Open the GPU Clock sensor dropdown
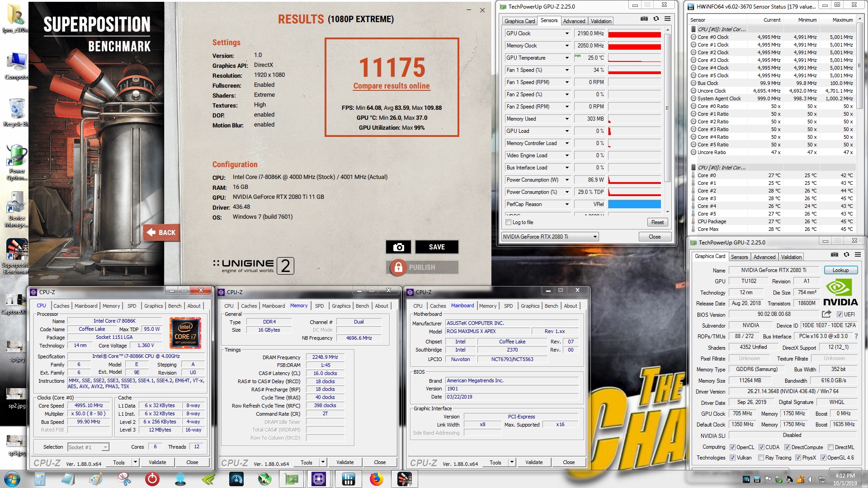This screenshot has width=868, height=488. click(567, 33)
